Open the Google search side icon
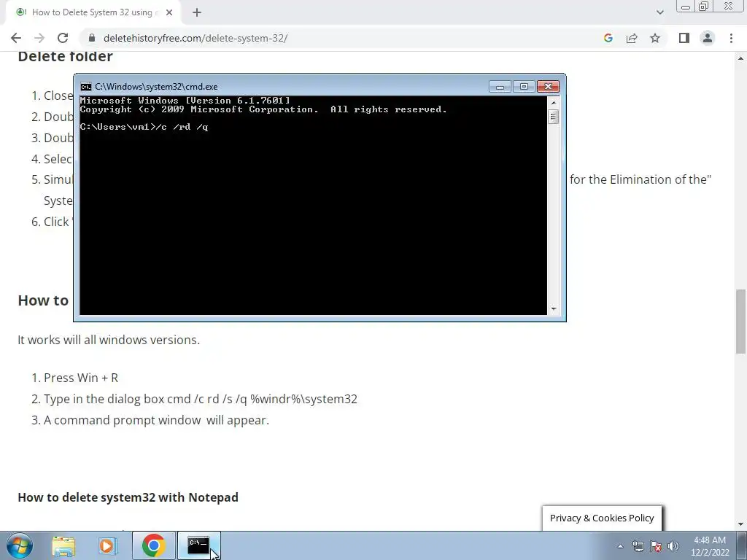747x560 pixels. point(608,38)
